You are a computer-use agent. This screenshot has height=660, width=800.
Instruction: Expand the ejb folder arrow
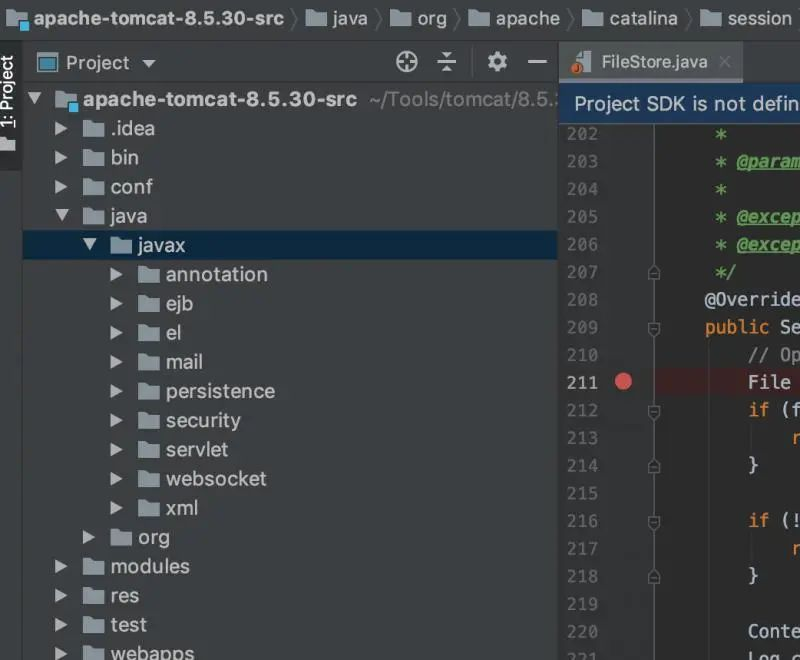tap(116, 303)
